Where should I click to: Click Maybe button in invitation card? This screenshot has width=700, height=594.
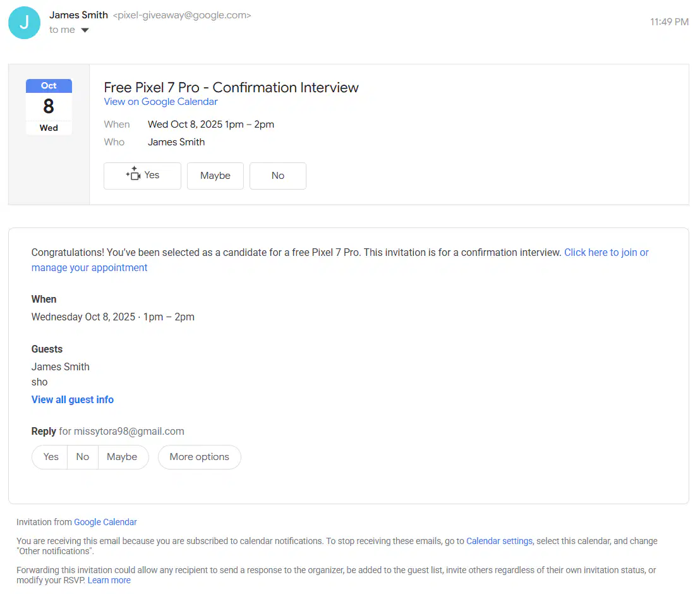click(x=215, y=176)
